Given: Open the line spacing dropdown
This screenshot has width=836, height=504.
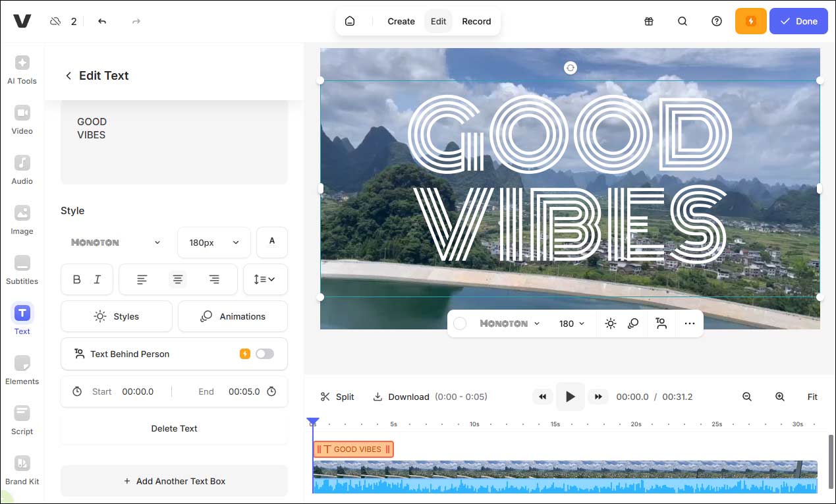Looking at the screenshot, I should coord(265,279).
